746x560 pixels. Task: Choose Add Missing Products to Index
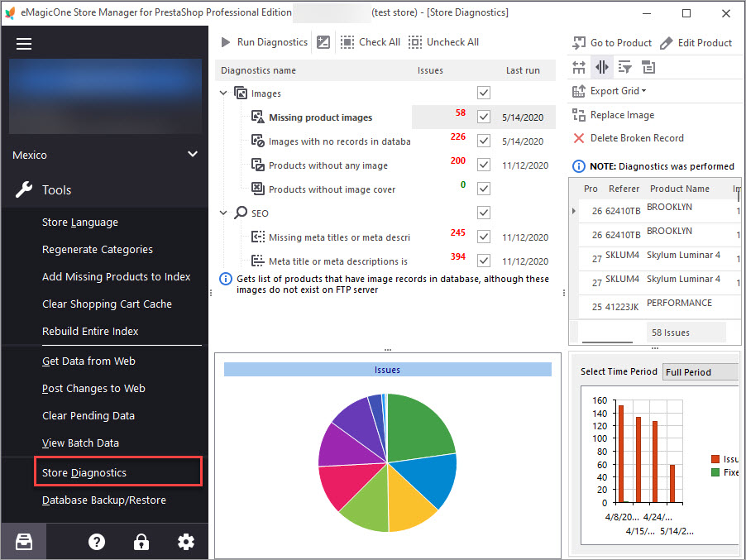coord(116,276)
